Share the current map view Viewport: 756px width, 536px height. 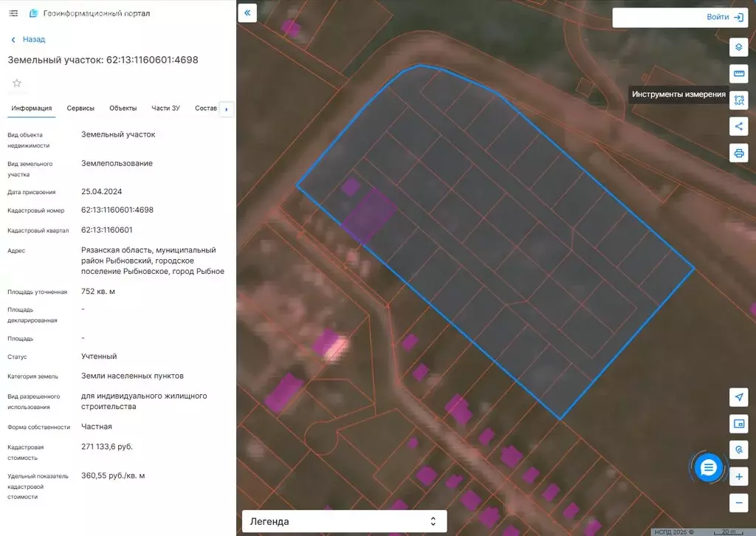coord(738,127)
